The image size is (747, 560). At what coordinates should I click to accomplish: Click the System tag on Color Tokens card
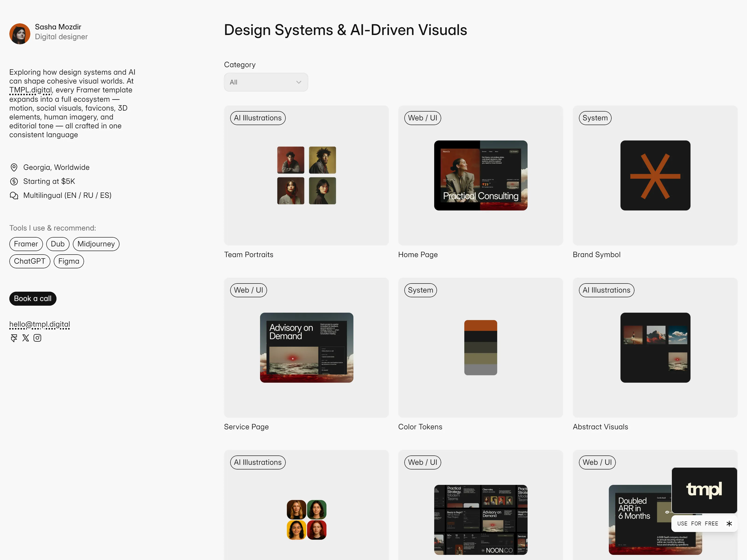[420, 290]
